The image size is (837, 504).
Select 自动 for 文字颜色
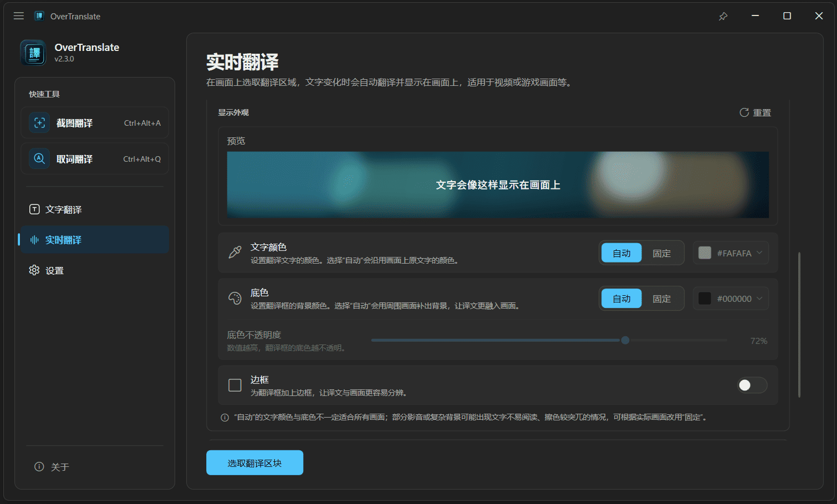(x=621, y=253)
